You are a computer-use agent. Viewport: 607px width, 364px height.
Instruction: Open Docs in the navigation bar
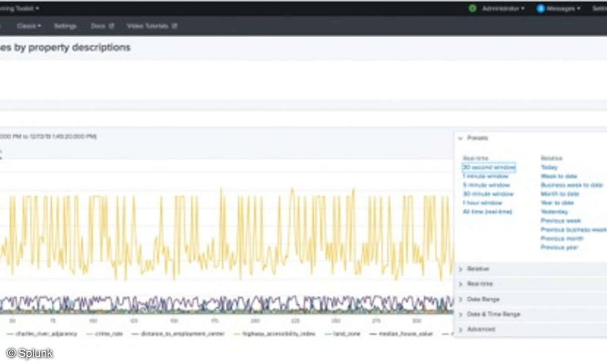98,26
